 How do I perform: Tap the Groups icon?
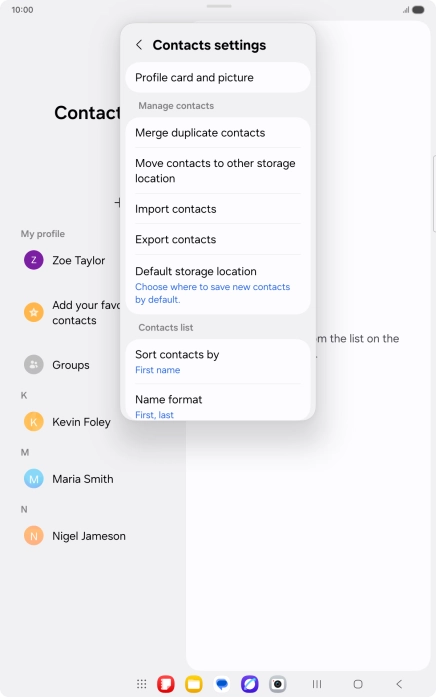(34, 365)
